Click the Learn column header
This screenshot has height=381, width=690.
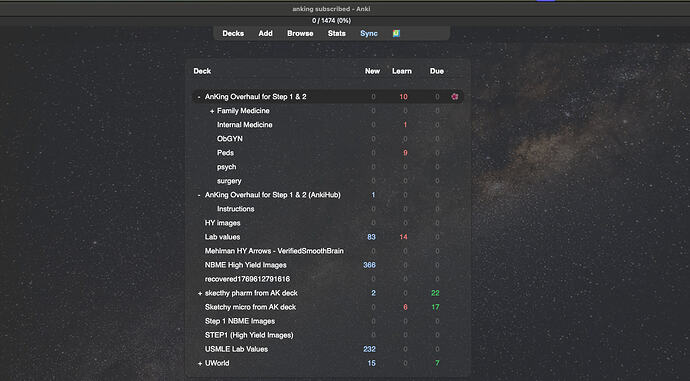click(402, 71)
